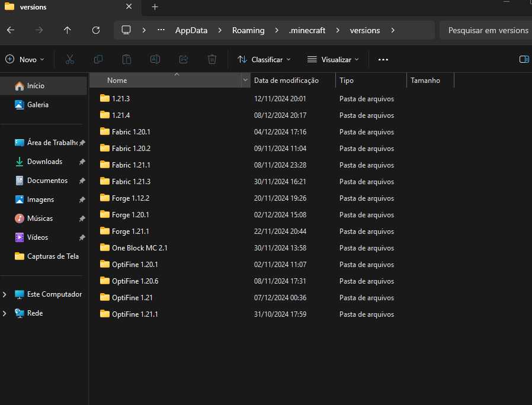This screenshot has width=532, height=405.
Task: Click the Cut scissors icon
Action: coord(70,59)
